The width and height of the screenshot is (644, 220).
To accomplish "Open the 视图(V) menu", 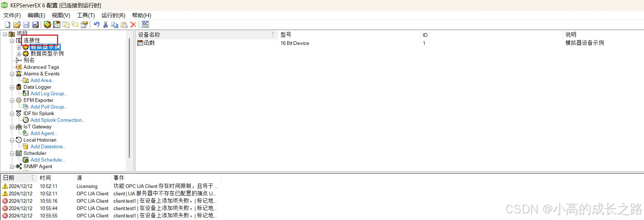I will tap(61, 15).
